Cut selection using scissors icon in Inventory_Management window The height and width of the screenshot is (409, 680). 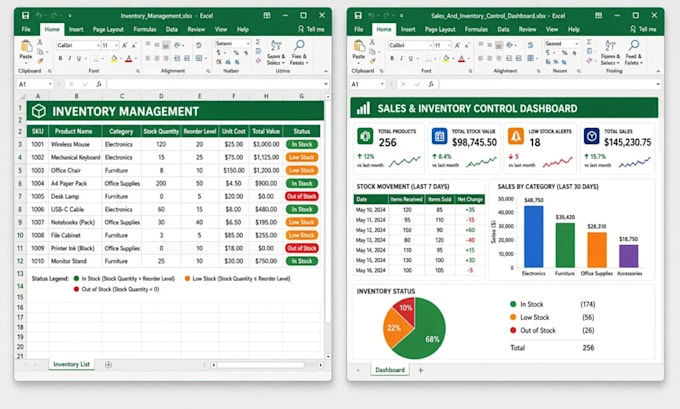40,43
